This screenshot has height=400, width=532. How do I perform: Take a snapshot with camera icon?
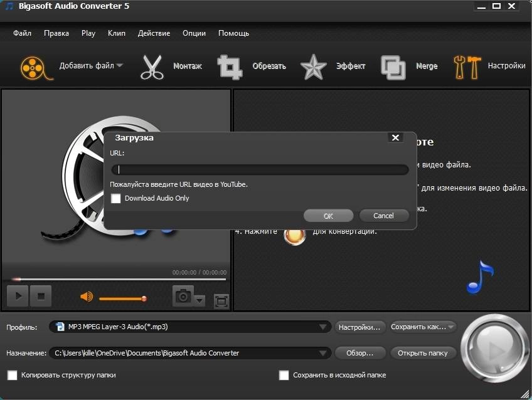(x=183, y=296)
